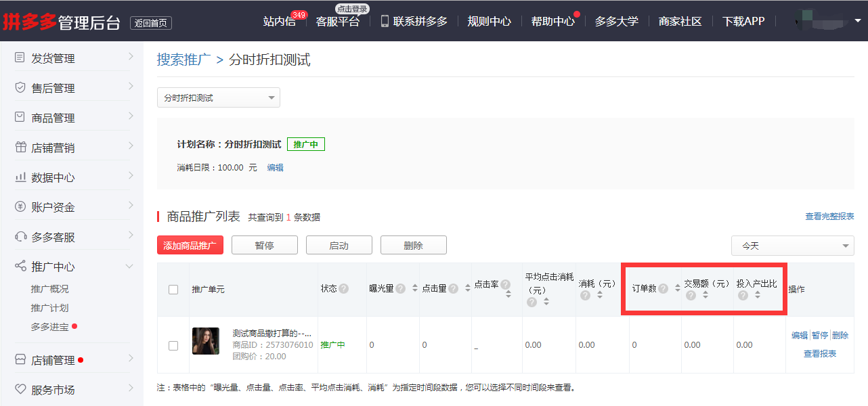
Task: Expand the 服务市场 chevron
Action: (130, 389)
